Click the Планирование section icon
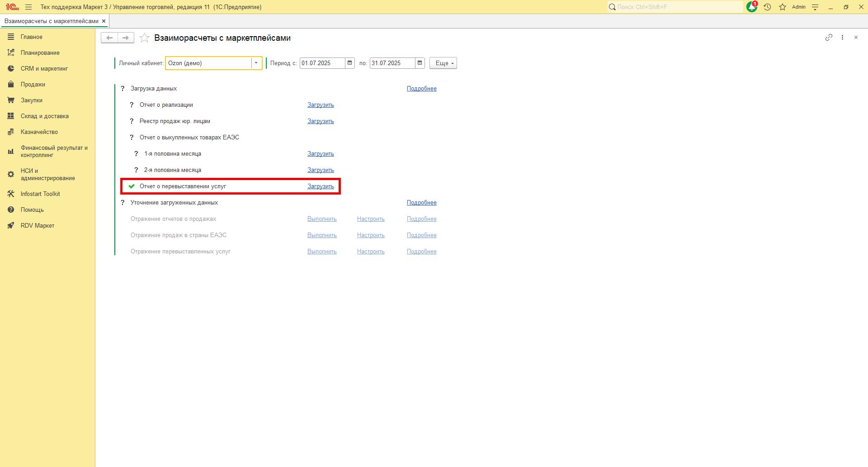Viewport: 868px width, 467px height. pyautogui.click(x=11, y=52)
